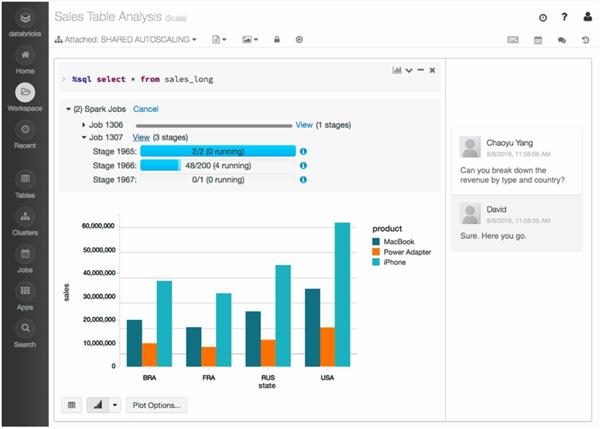The image size is (600, 429).
Task: Click Chaoyu Yang's avatar
Action: tap(470, 147)
